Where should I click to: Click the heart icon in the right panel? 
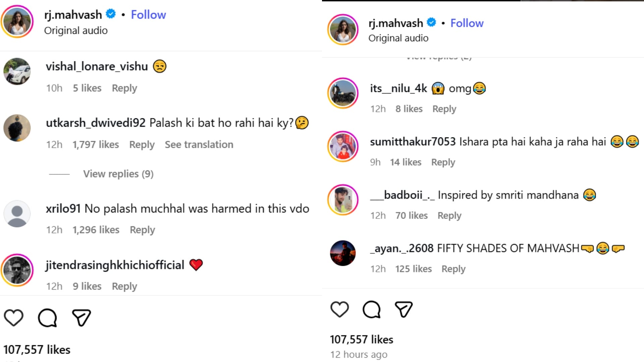coord(339,309)
